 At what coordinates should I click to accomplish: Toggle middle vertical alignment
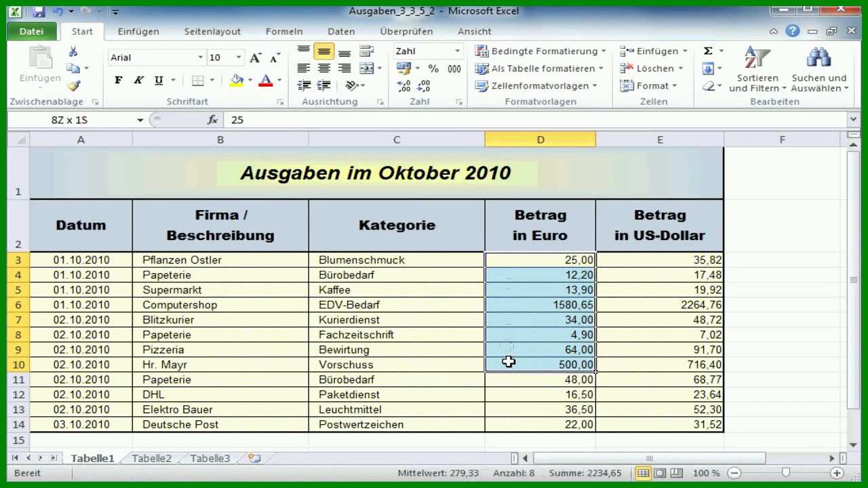pyautogui.click(x=324, y=52)
